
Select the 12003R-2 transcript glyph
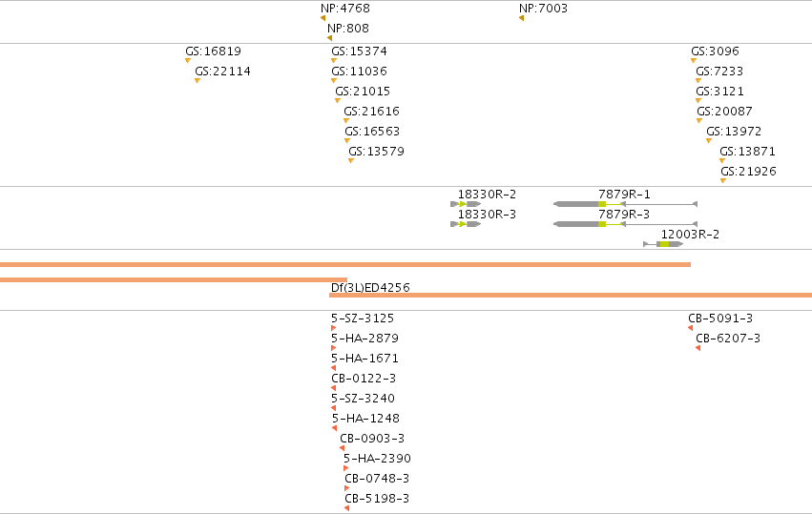coord(663,244)
